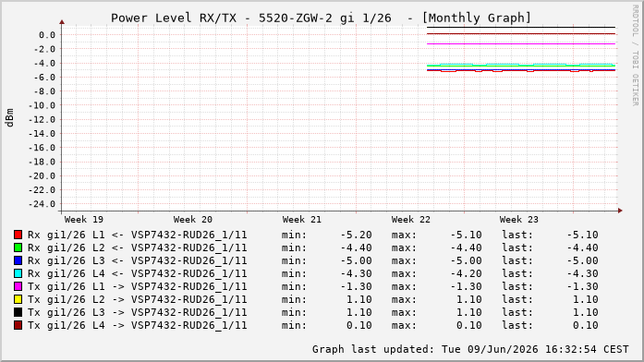Click the Rx L2 last value -4.40
This screenshot has height=362, width=644.
pyautogui.click(x=583, y=247)
